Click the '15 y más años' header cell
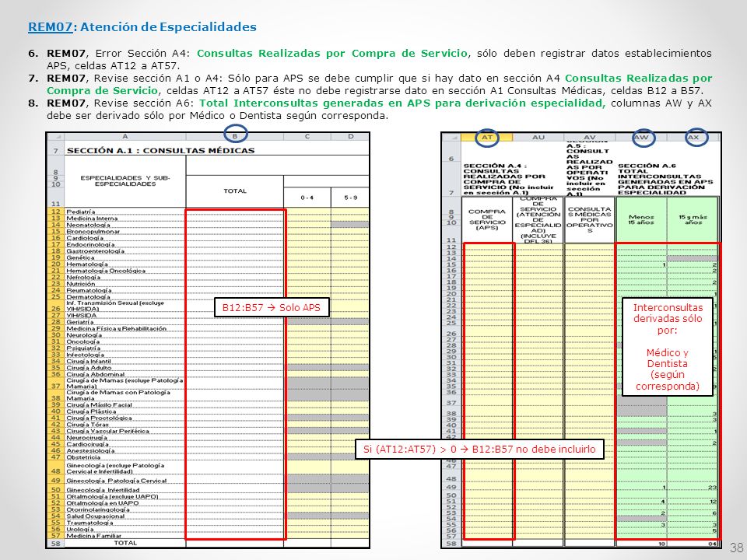 pos(693,219)
